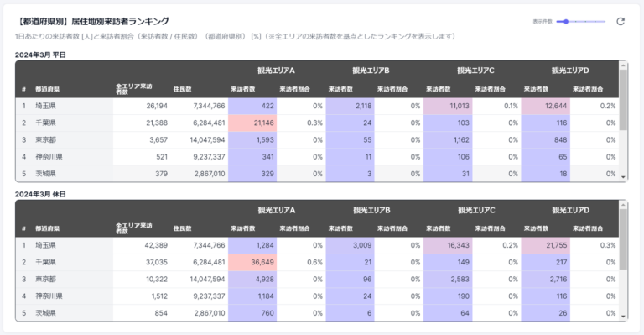Click holiday table scrollbar down arrow
This screenshot has height=335, width=644.
624,317
